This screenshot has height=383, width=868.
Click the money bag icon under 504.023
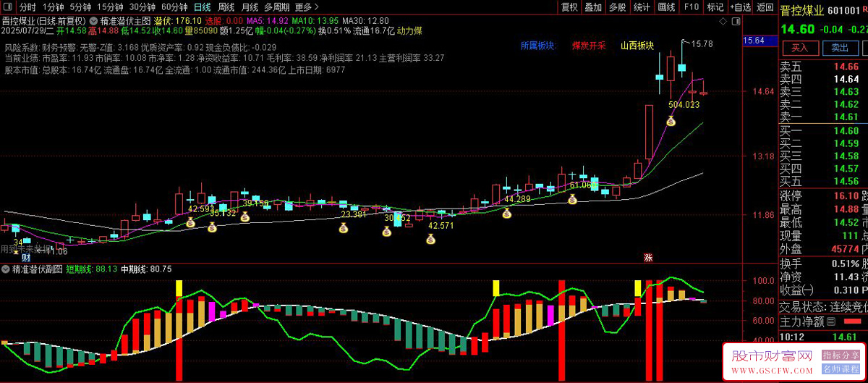tap(671, 121)
